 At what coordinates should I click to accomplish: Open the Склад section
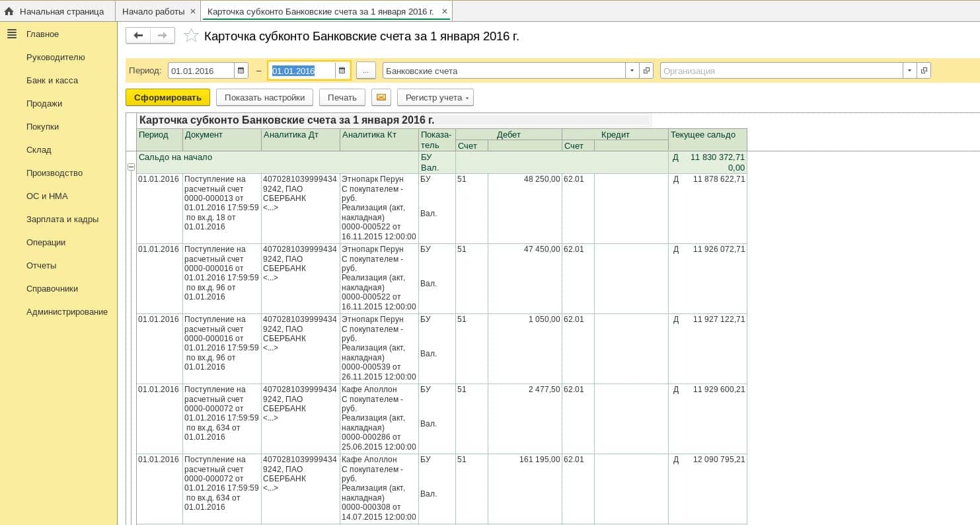point(38,149)
